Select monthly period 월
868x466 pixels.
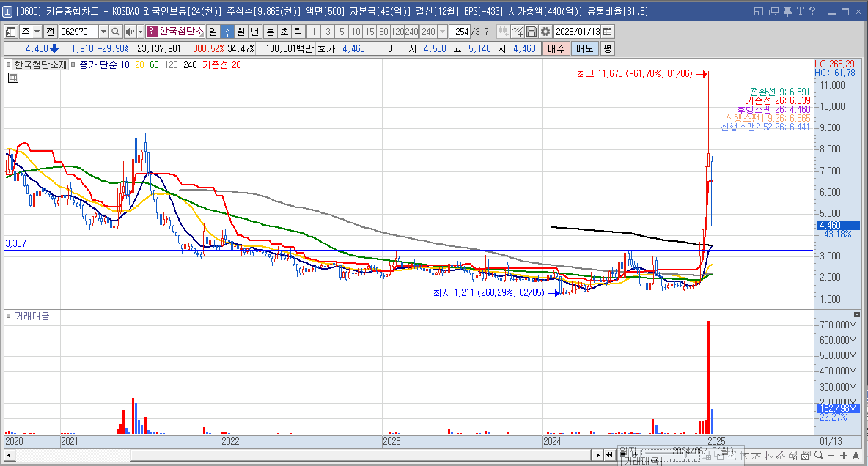240,32
